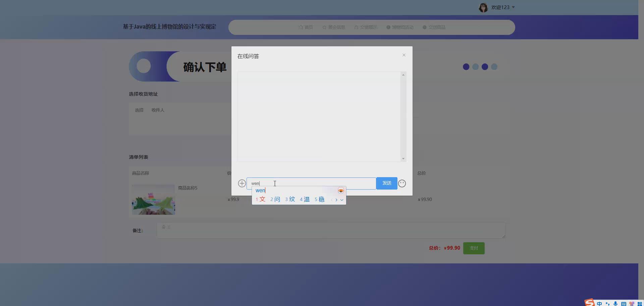This screenshot has height=306, width=644.
Task: Click the plus attachment icon in chat dialog
Action: click(241, 183)
